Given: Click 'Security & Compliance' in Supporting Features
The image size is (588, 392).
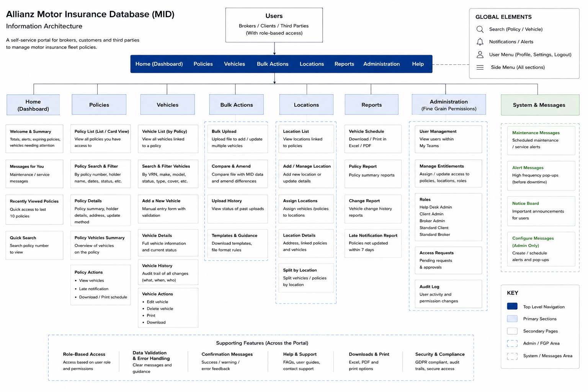Looking at the screenshot, I should point(440,354).
